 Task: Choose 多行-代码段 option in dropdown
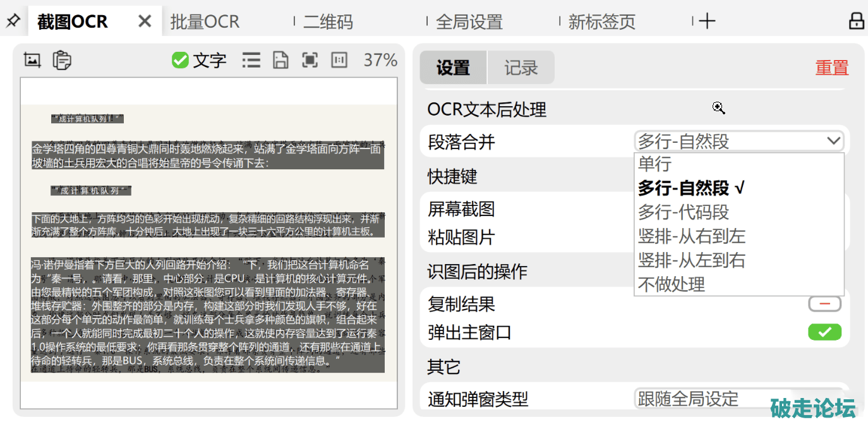pos(684,212)
